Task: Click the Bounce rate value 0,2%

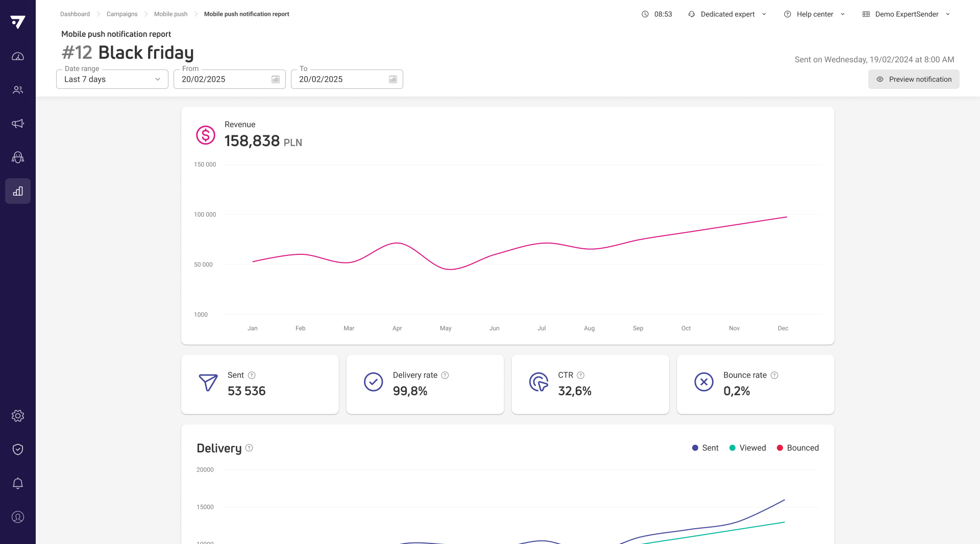Action: click(x=737, y=391)
